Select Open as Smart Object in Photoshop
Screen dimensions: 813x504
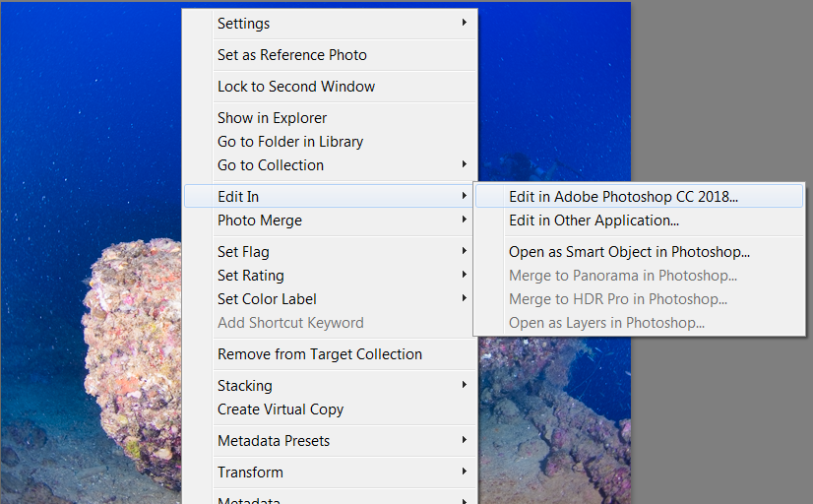640,252
